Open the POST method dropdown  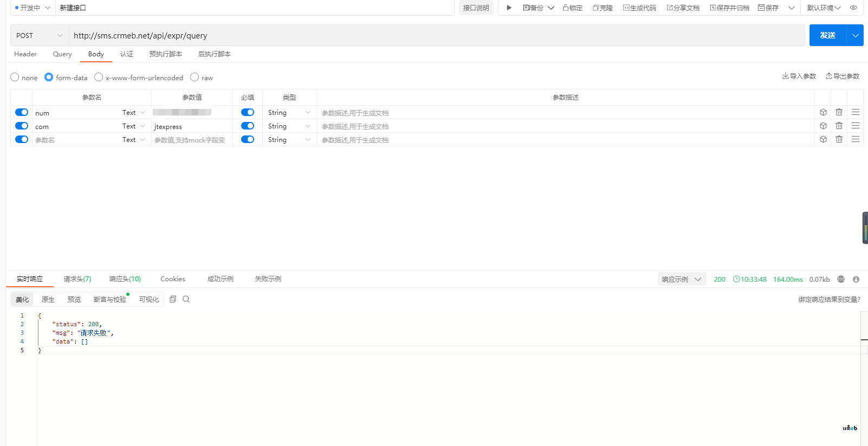point(40,35)
